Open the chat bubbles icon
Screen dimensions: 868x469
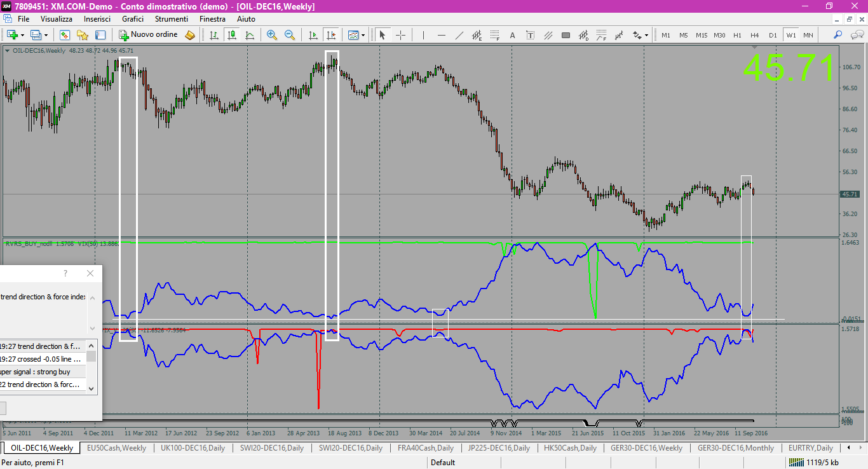tap(856, 35)
